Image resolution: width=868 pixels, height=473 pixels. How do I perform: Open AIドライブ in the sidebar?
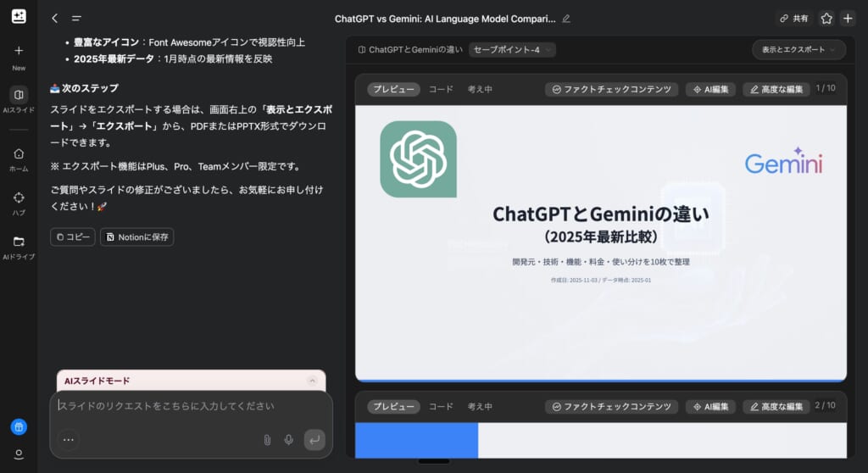click(x=19, y=248)
